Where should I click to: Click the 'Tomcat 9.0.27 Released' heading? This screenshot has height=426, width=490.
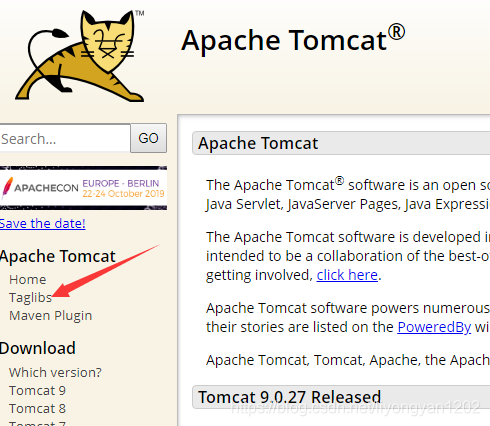[x=289, y=397]
